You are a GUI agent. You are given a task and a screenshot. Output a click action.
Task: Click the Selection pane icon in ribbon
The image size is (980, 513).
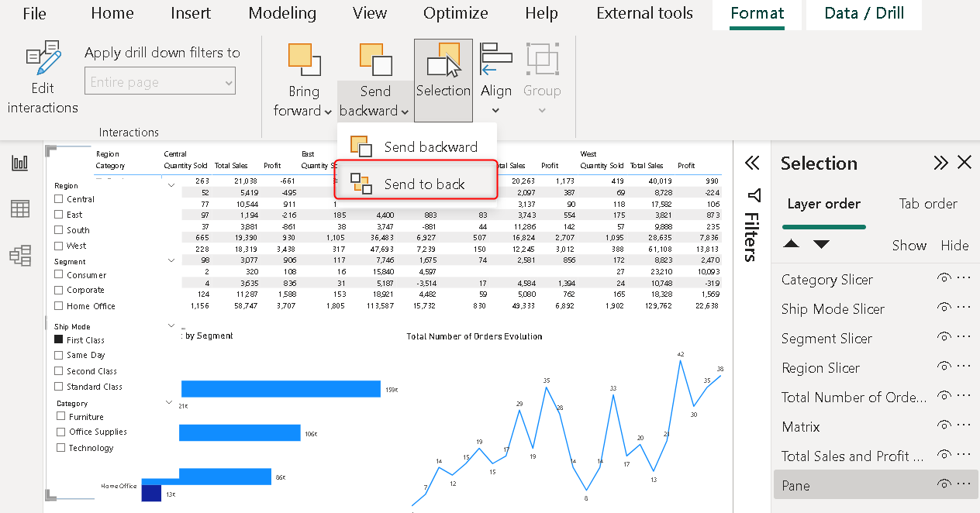pos(443,63)
